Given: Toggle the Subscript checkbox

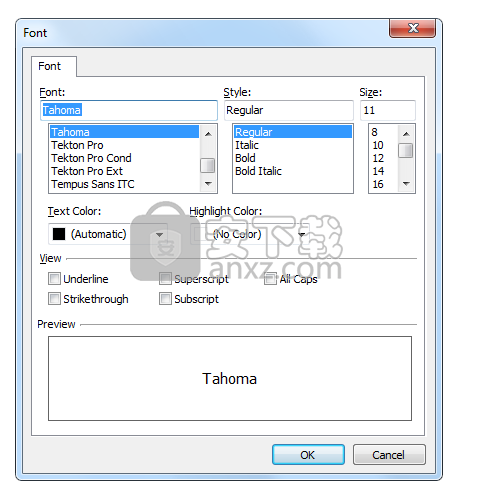Looking at the screenshot, I should click(x=165, y=299).
